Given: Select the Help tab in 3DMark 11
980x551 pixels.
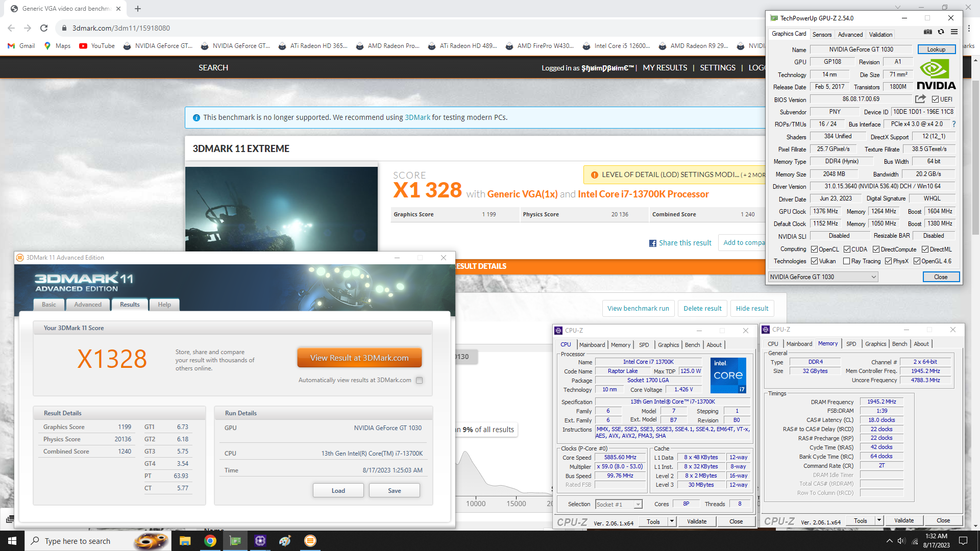Looking at the screenshot, I should click(164, 305).
